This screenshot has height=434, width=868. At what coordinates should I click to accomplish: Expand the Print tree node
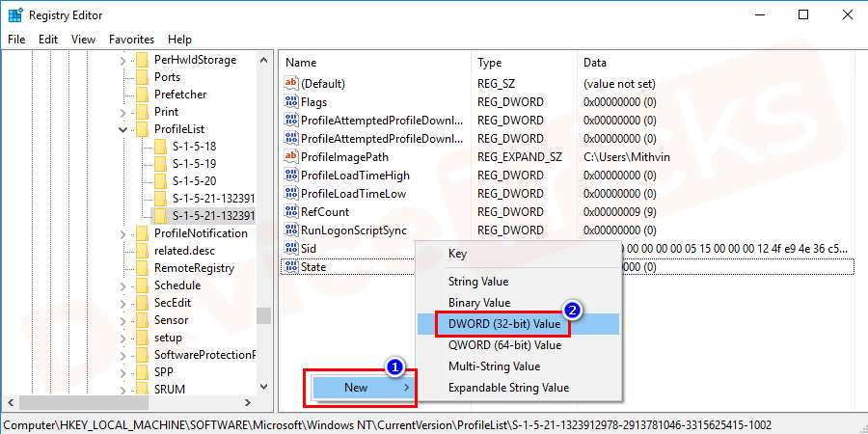point(123,112)
